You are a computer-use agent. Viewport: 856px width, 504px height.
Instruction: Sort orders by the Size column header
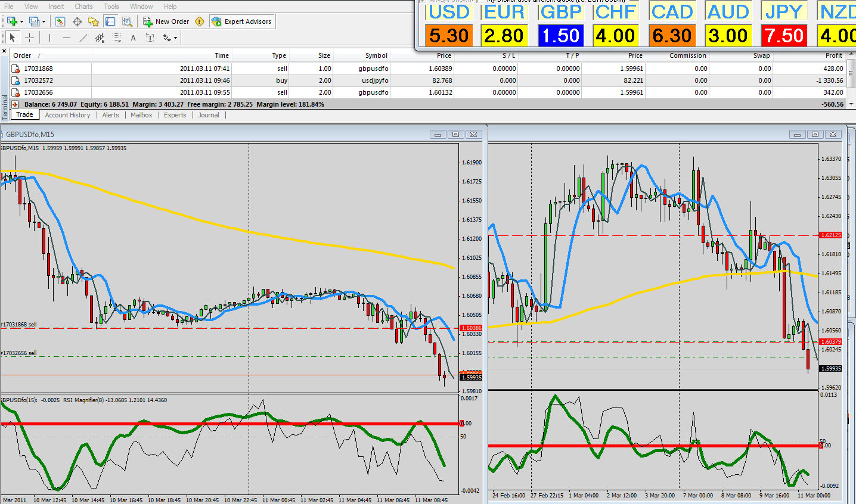[x=311, y=55]
